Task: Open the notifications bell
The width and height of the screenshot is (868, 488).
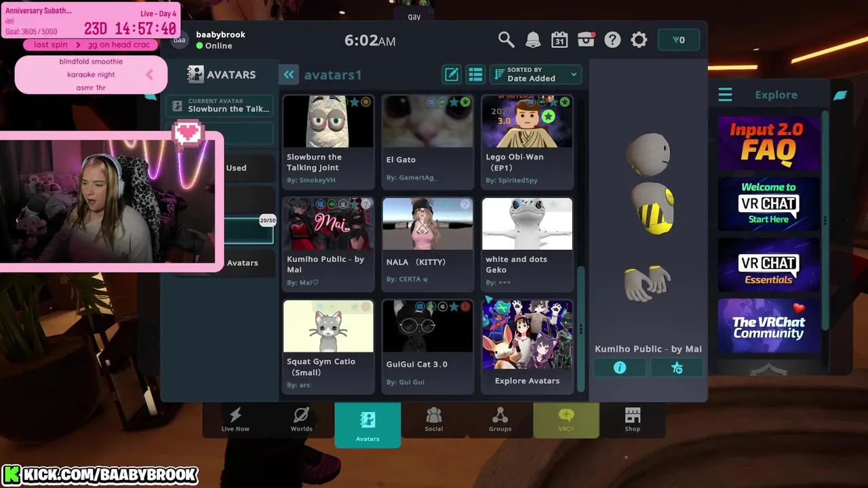Action: 533,40
